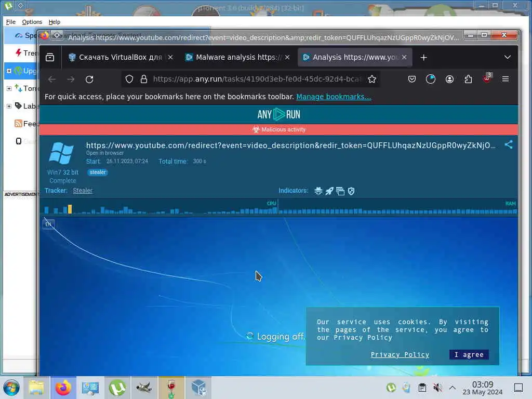Expand hidden system tray icons chevron

453,388
